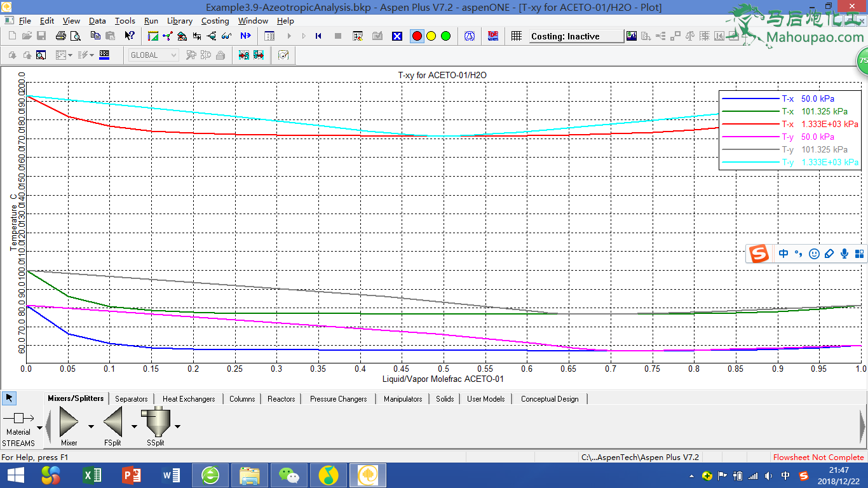Click the plot title T-xy for ACETO-01/H2O
This screenshot has width=868, height=488.
(x=442, y=75)
